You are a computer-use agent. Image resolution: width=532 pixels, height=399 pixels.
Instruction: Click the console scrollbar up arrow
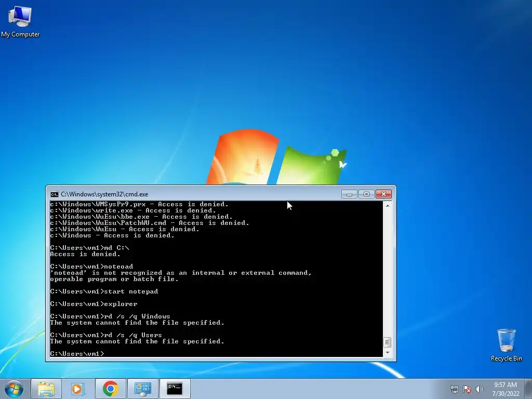tap(388, 206)
